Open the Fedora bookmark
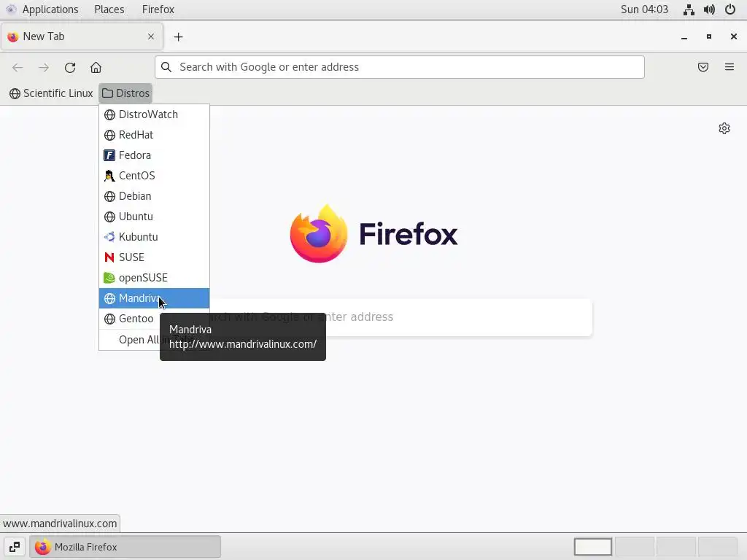This screenshot has height=560, width=747. pyautogui.click(x=154, y=156)
